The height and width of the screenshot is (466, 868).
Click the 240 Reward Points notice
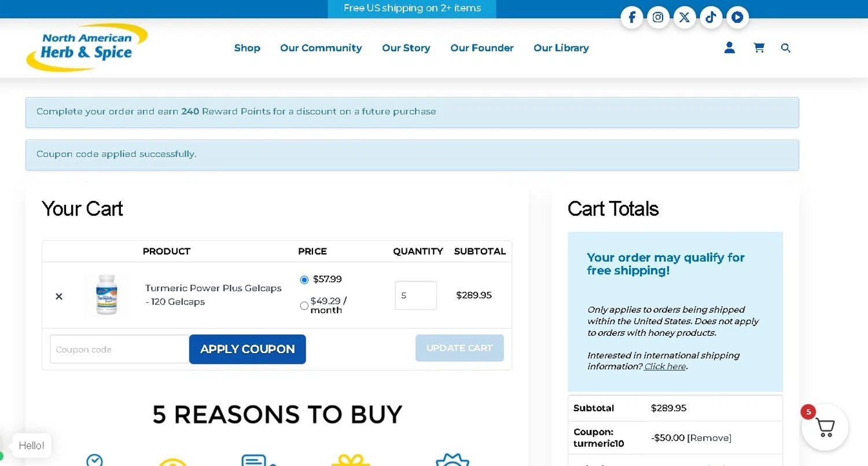412,112
